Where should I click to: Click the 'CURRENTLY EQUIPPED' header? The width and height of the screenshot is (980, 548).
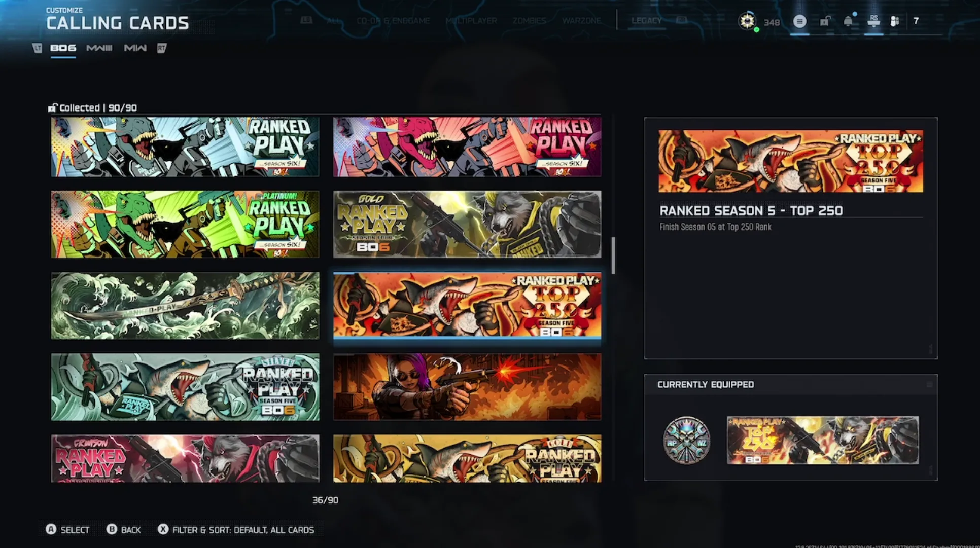(x=706, y=385)
